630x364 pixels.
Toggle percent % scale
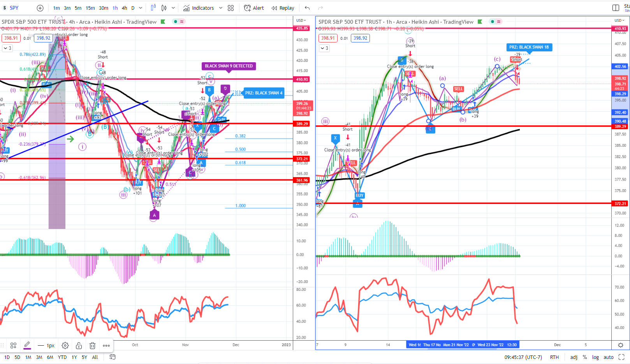tap(584, 357)
